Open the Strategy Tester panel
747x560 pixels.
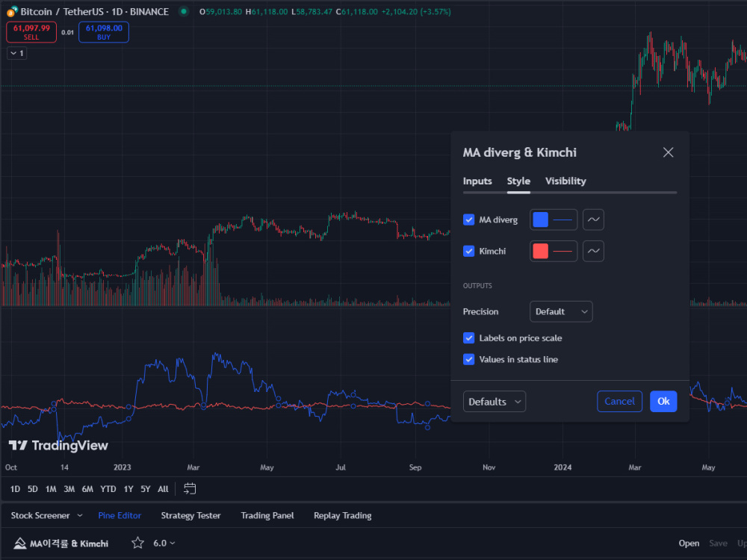pos(190,515)
